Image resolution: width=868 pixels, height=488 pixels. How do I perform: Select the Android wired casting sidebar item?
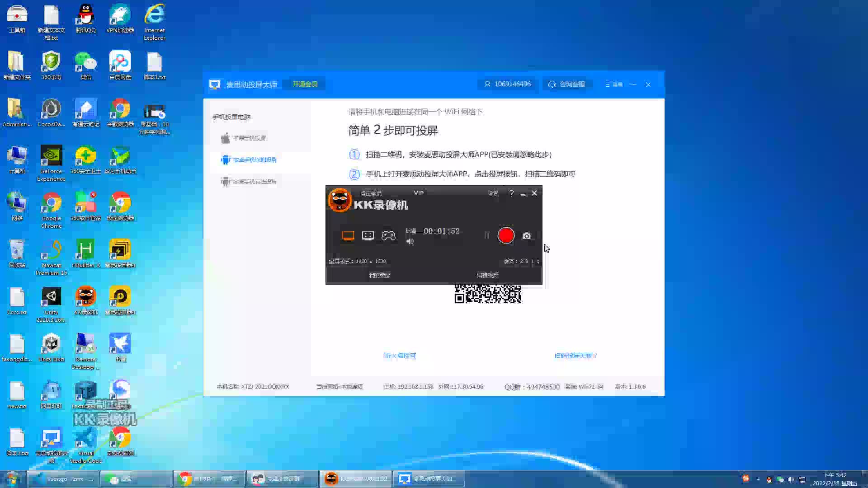coord(249,182)
